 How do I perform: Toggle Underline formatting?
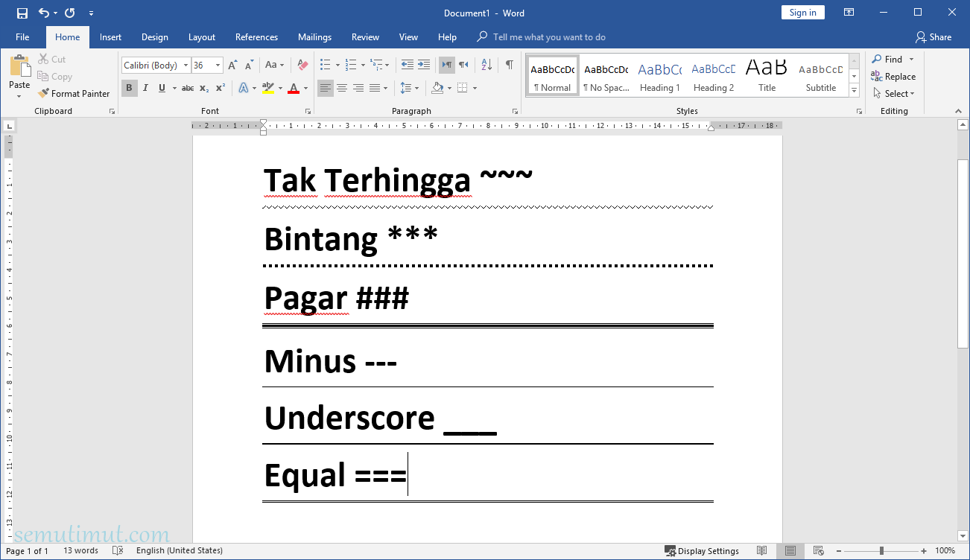point(162,88)
